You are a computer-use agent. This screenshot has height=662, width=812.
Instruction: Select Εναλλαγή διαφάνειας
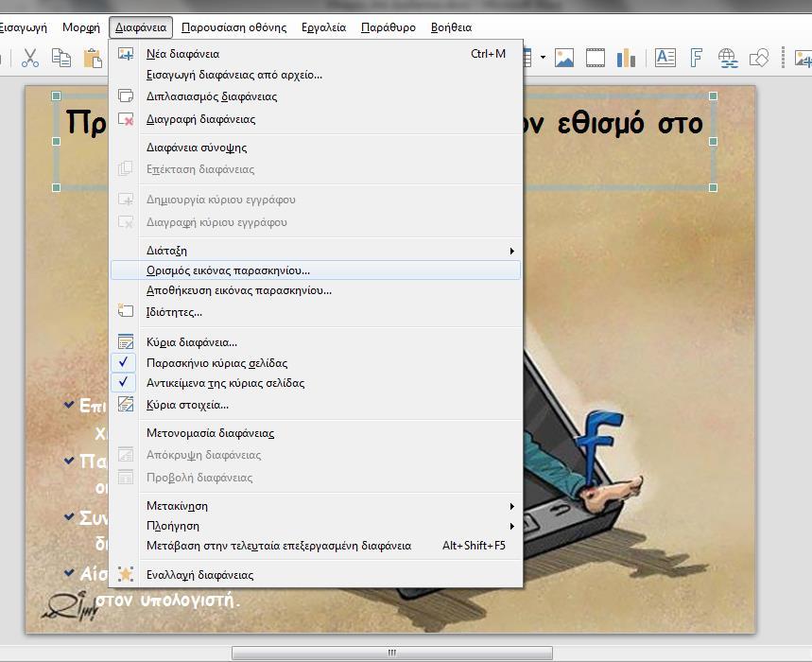click(x=316, y=575)
